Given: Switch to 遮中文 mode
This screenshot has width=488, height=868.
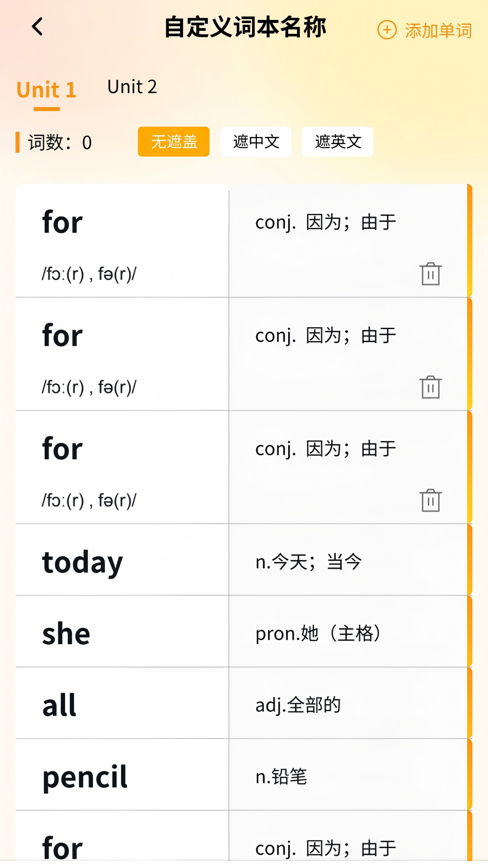Looking at the screenshot, I should pos(255,142).
